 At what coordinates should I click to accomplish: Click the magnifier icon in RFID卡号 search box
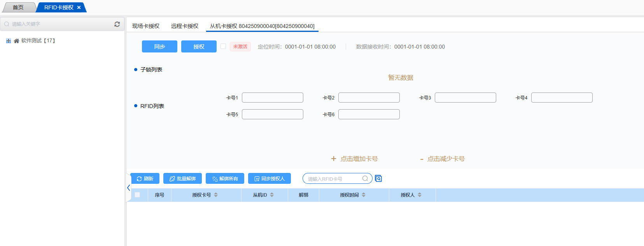pos(365,178)
